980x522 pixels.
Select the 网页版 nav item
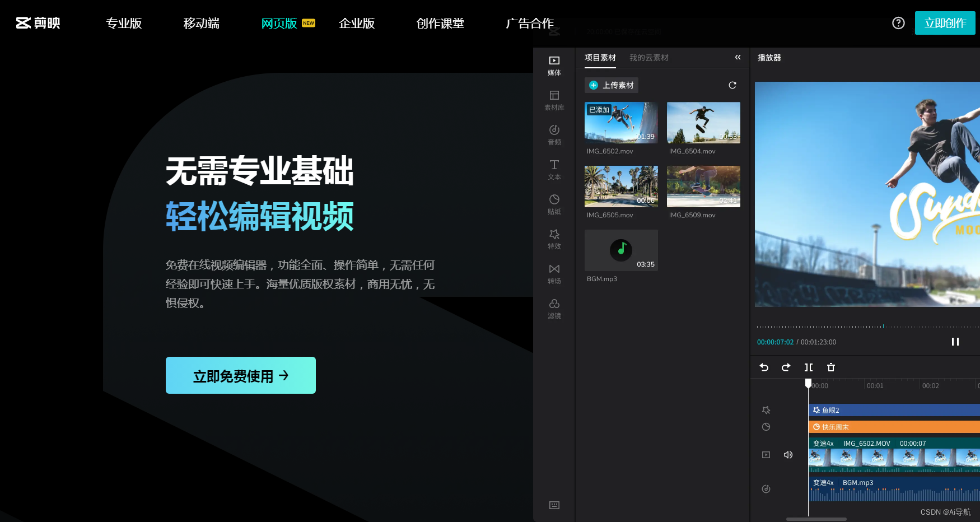tap(279, 23)
